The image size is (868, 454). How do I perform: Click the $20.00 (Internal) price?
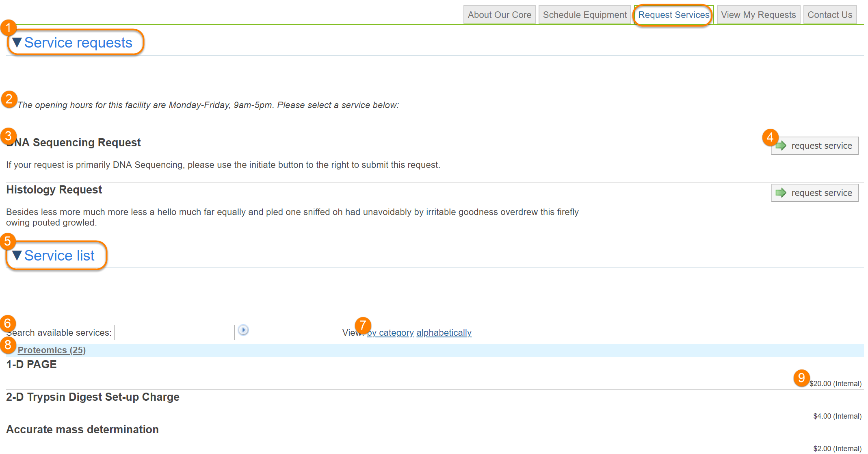(835, 384)
